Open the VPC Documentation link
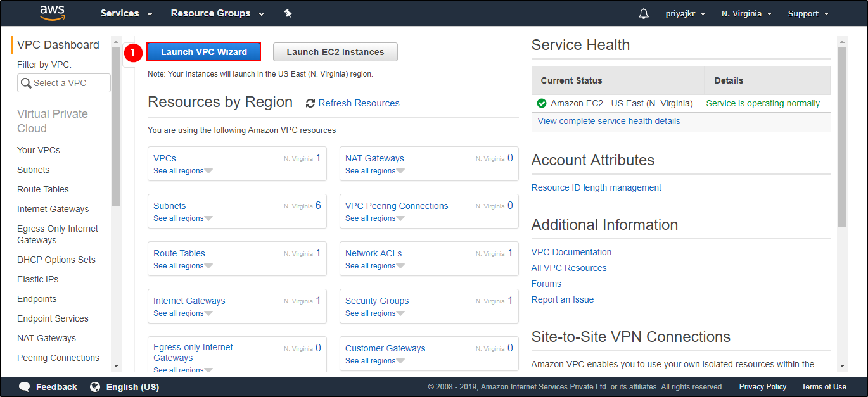 tap(571, 252)
